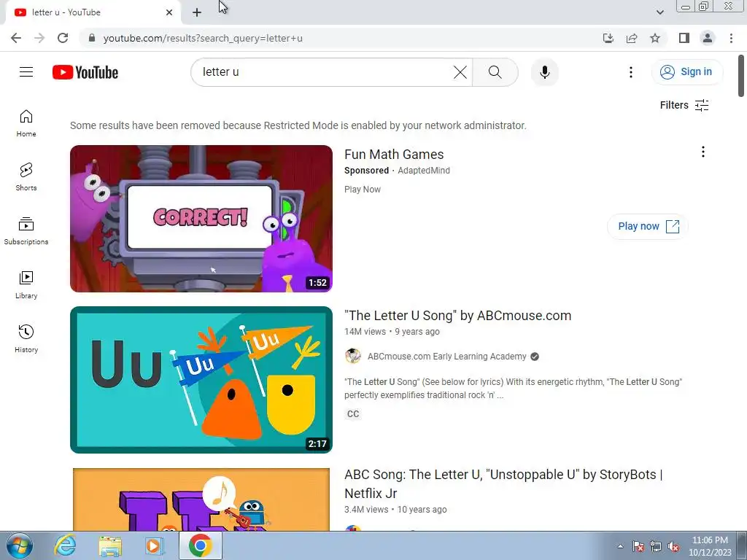Open the Filters panel
Image resolution: width=747 pixels, height=560 pixels.
point(684,105)
